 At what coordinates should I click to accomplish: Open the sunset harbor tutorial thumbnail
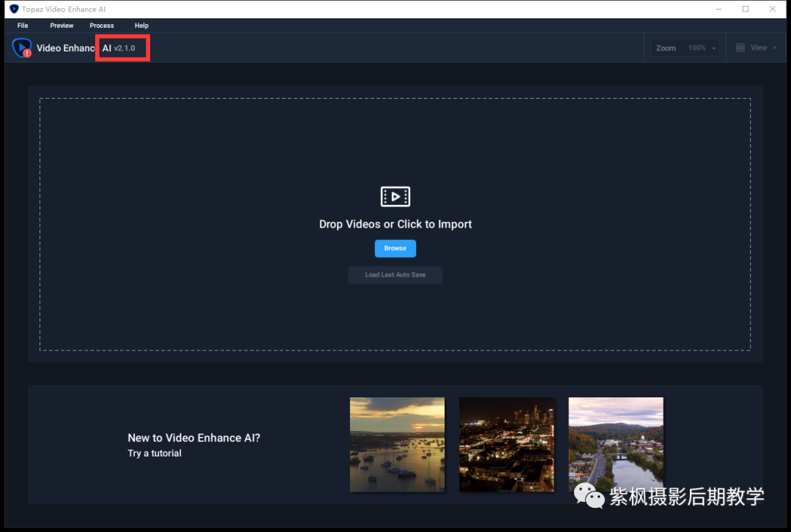397,444
